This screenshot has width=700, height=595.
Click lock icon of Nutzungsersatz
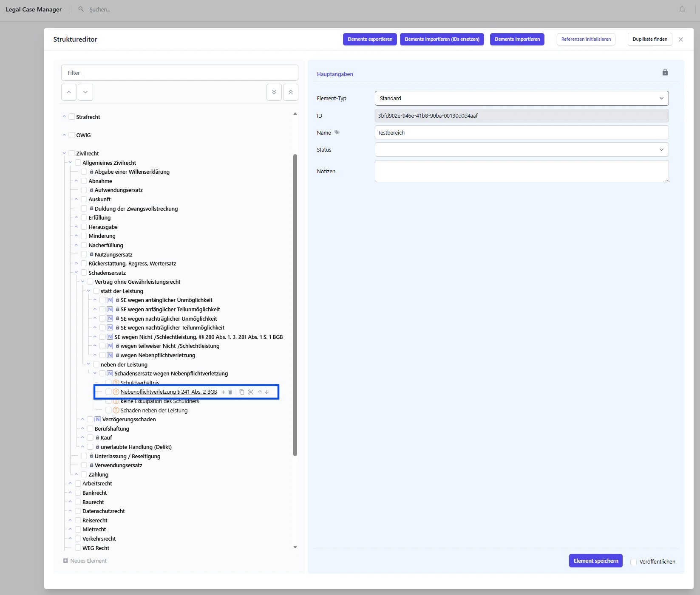click(91, 254)
